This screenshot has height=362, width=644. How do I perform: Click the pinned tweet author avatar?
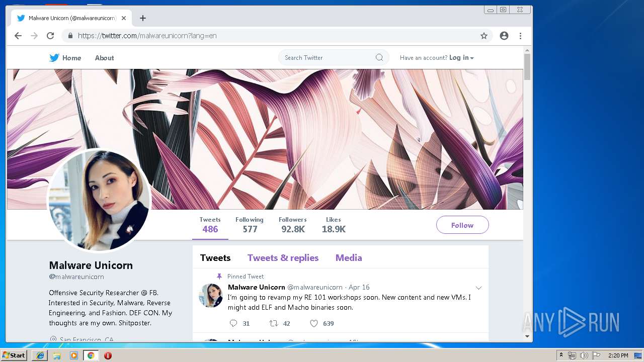[211, 295]
